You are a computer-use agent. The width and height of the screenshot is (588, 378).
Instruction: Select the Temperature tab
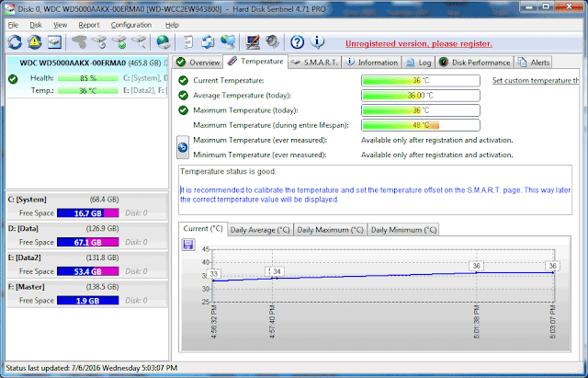[255, 62]
